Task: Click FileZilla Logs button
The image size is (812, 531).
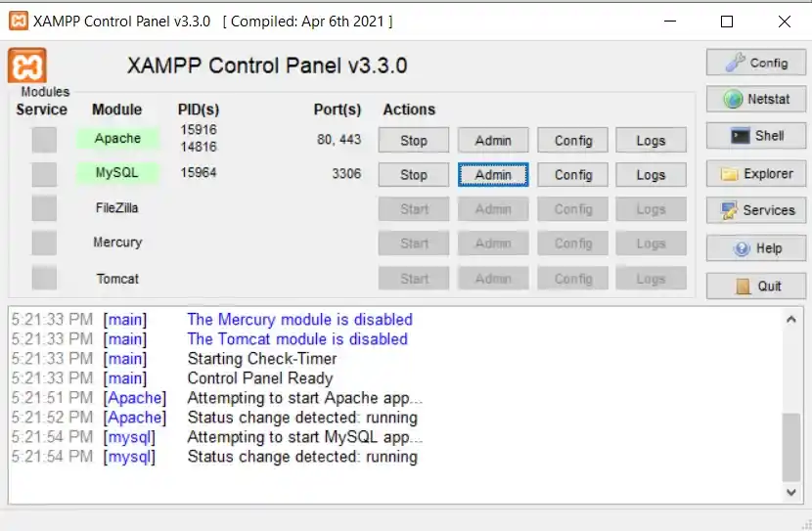Action: (x=651, y=209)
